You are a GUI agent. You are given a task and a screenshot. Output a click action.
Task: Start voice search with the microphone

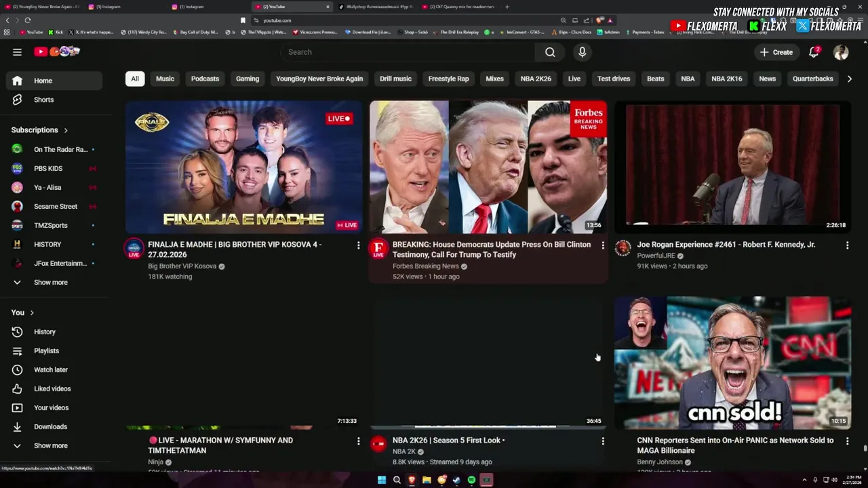[582, 52]
